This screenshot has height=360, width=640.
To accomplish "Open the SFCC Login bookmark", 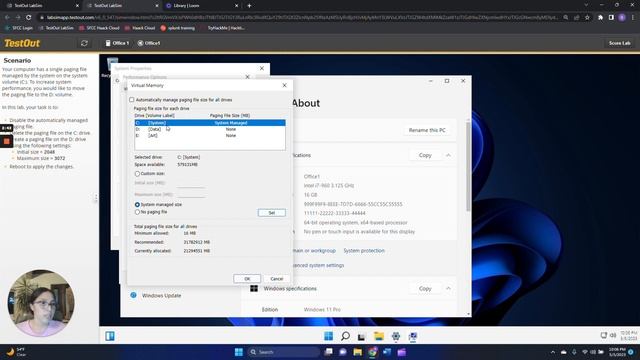I will pos(19,28).
